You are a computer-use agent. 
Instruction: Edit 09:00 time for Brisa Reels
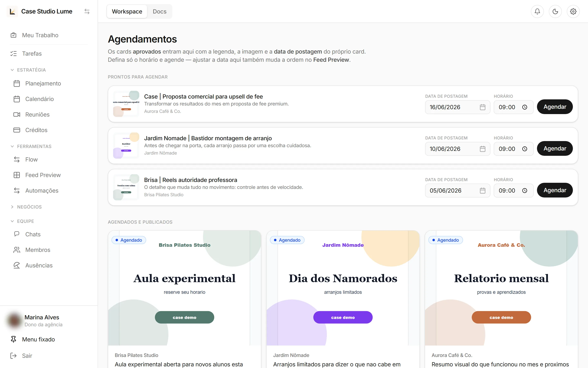click(x=513, y=191)
